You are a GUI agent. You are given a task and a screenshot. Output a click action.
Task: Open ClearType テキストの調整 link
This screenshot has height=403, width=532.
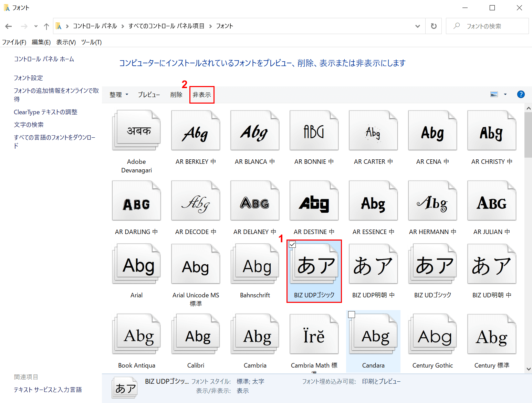(x=45, y=112)
